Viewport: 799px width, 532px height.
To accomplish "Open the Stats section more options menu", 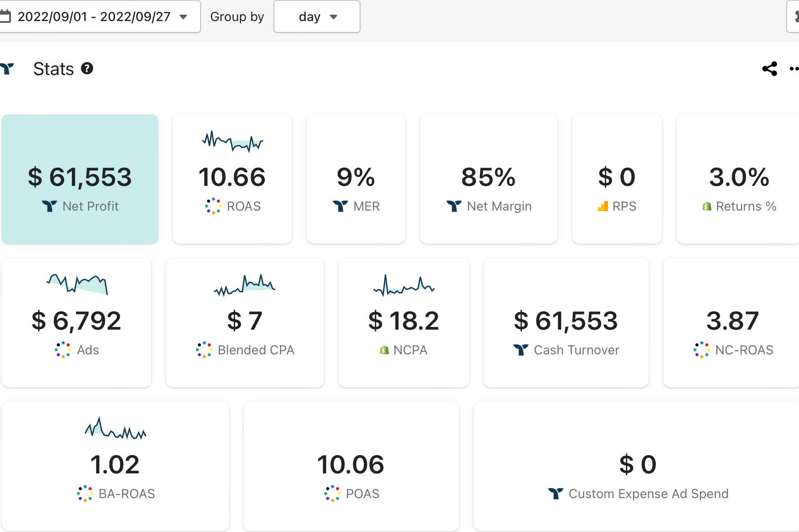I will click(x=794, y=69).
